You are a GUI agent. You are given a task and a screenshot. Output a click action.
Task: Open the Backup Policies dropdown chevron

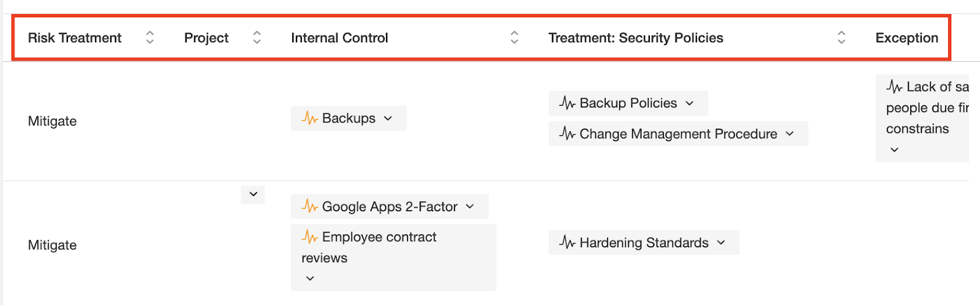point(690,103)
